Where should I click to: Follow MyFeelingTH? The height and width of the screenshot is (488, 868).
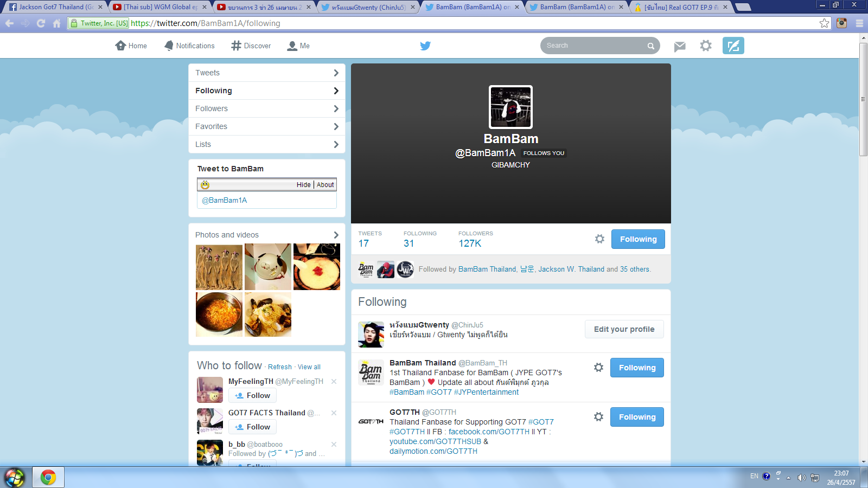click(252, 396)
